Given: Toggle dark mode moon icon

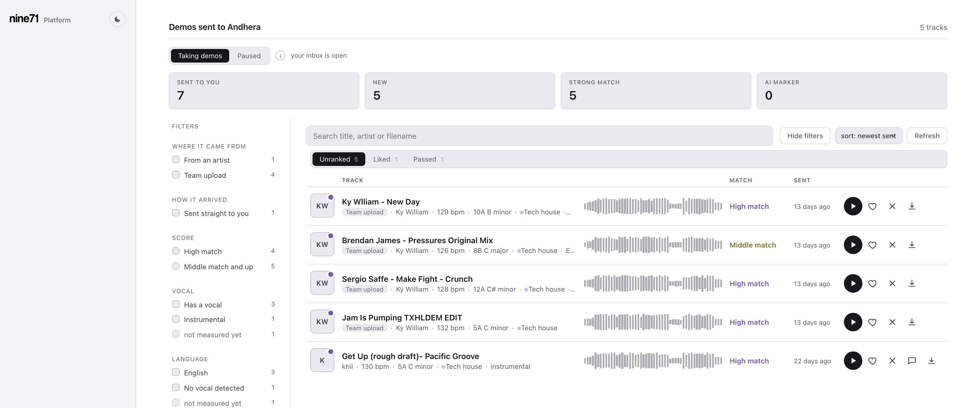Looking at the screenshot, I should [118, 19].
